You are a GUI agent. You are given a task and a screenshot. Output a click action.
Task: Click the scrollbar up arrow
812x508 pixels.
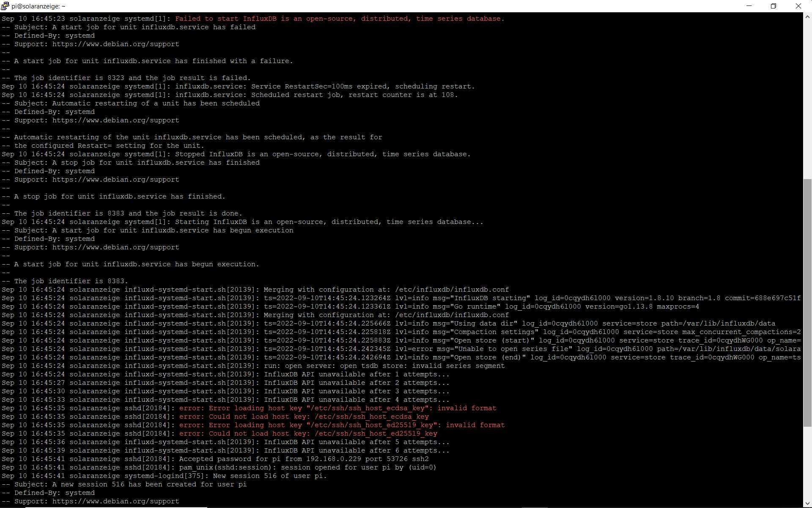[807, 17]
